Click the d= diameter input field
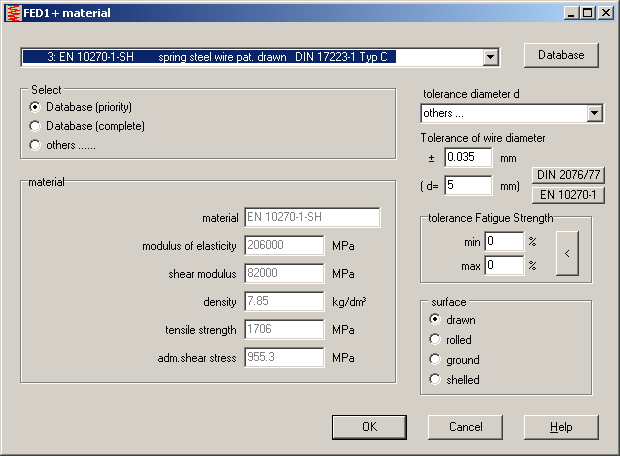The height and width of the screenshot is (456, 620). (x=468, y=185)
